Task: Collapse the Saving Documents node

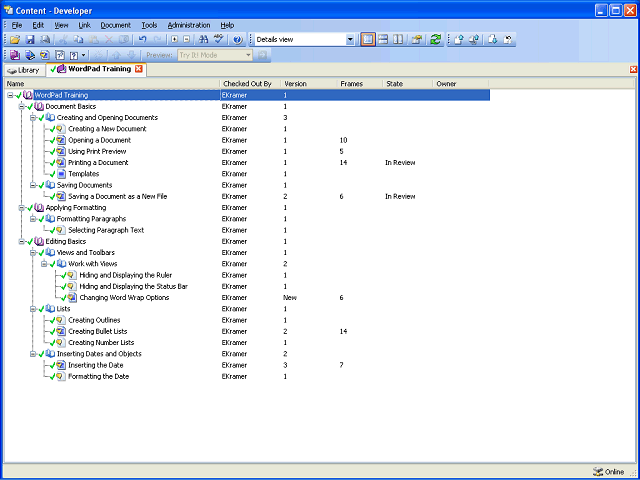Action: 33,185
